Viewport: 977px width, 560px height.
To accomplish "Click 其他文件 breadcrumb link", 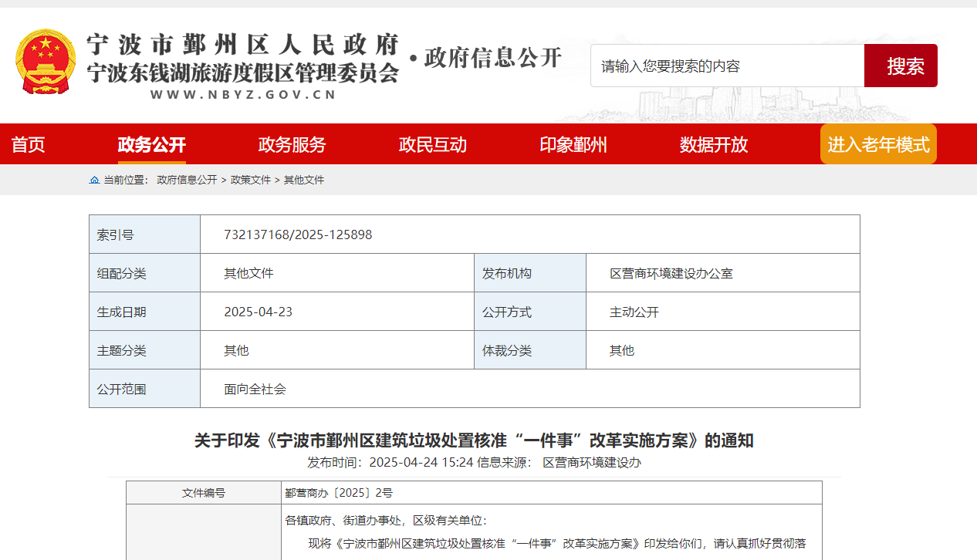I will click(x=304, y=180).
